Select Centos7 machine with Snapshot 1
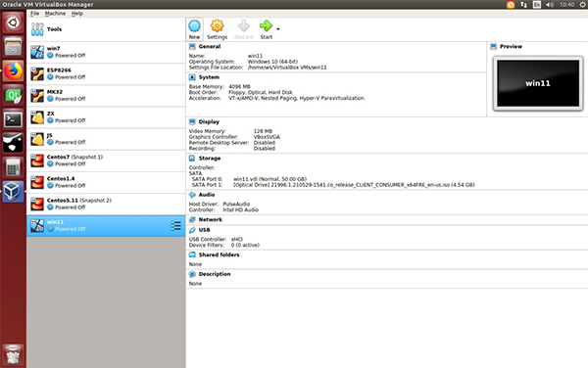The width and height of the screenshot is (588, 368). click(x=106, y=161)
